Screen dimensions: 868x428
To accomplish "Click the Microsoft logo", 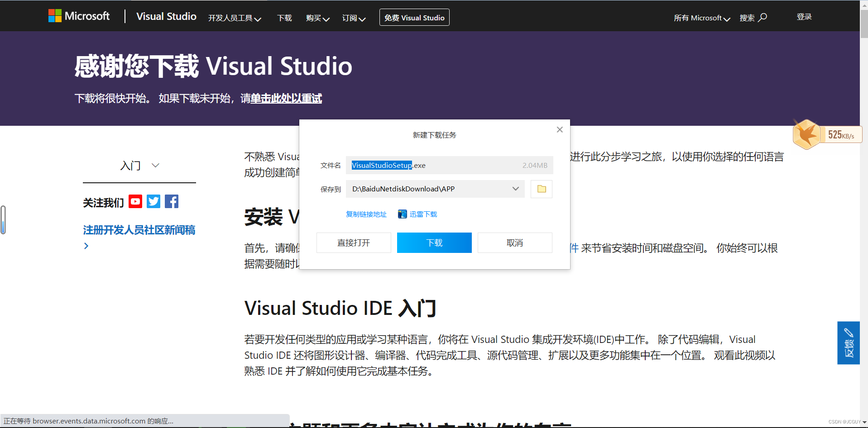I will 79,16.
